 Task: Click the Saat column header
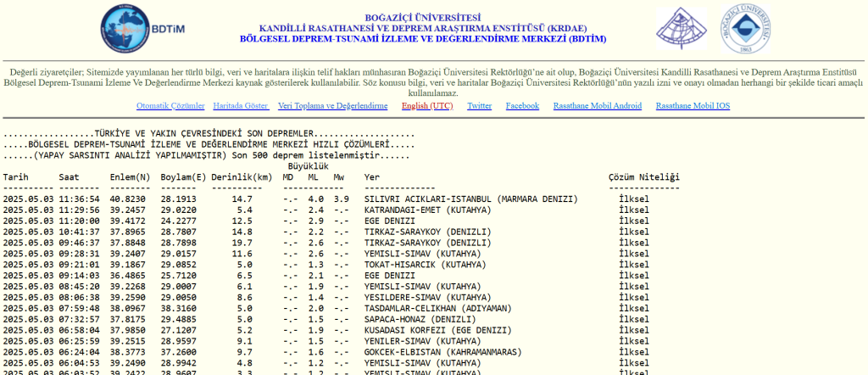[x=69, y=177]
